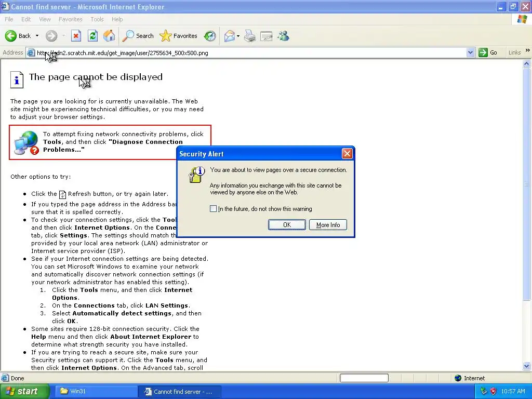532x399 pixels.
Task: Click the 'Done' status bar text
Action: tap(17, 378)
